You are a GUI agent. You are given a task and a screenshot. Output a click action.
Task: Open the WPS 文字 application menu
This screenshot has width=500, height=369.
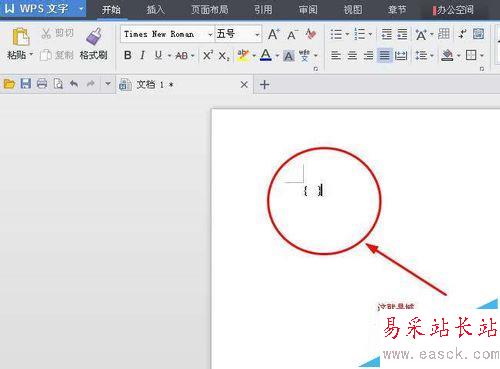pos(43,8)
